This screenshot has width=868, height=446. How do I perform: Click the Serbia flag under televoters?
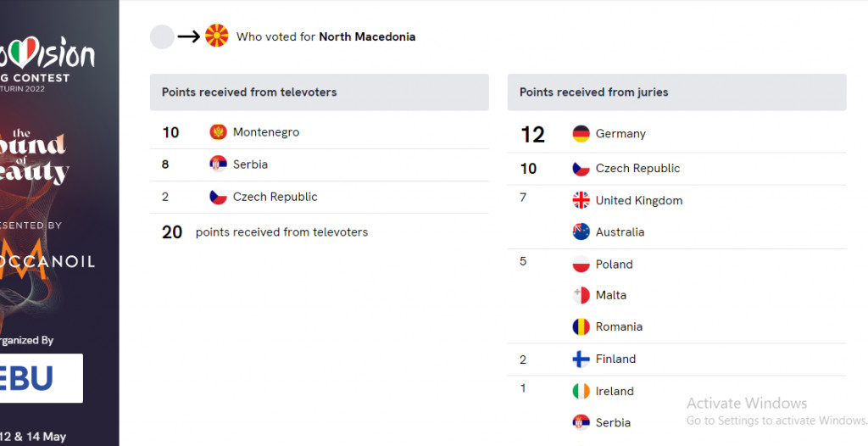point(218,164)
